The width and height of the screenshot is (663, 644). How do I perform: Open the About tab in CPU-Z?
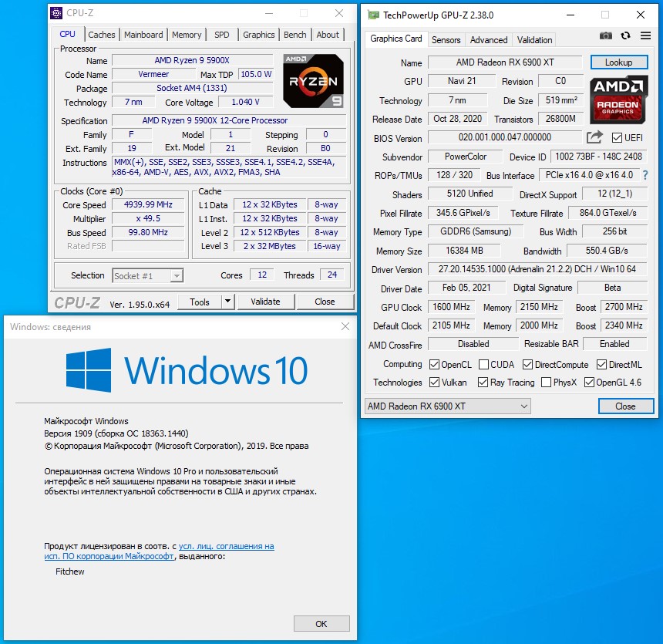pyautogui.click(x=328, y=35)
